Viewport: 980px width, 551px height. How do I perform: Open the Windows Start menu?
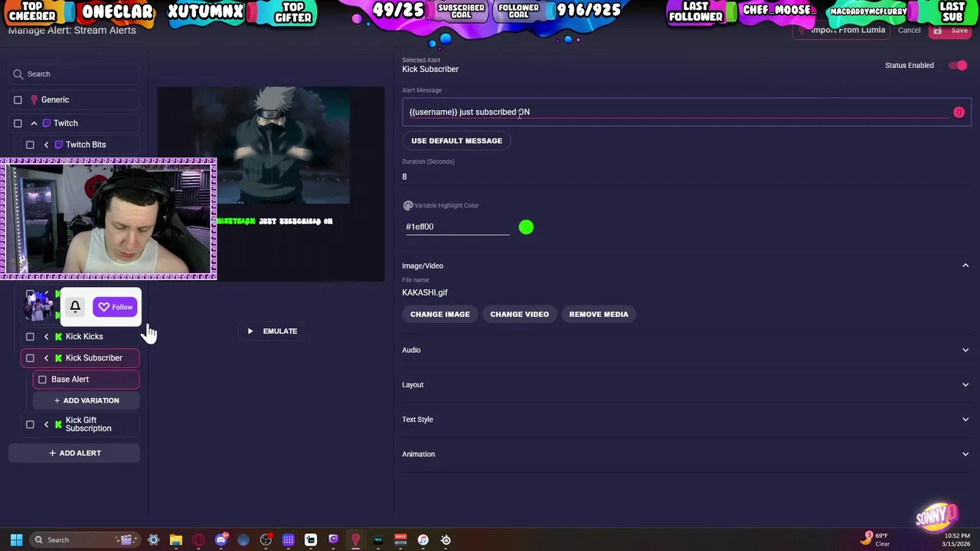click(x=16, y=540)
